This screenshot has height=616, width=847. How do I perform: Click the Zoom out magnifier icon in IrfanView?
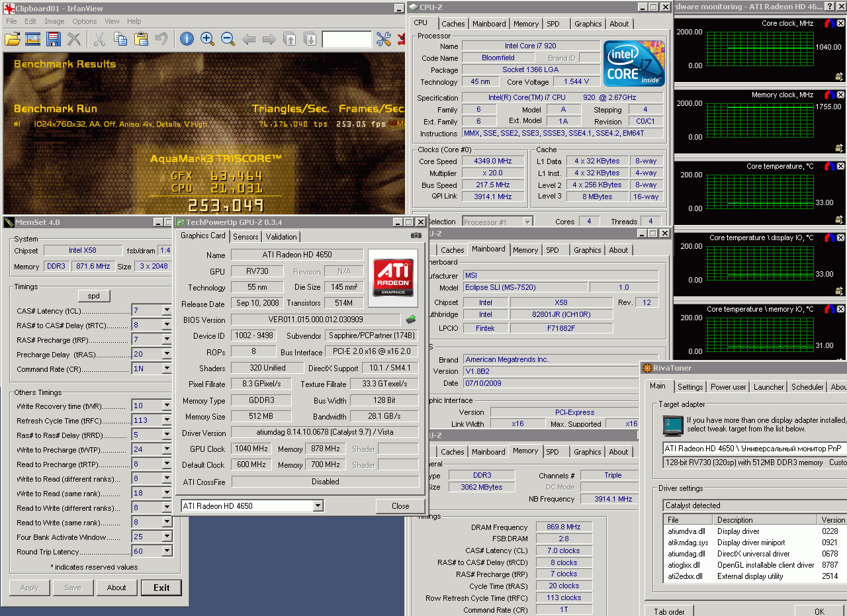pyautogui.click(x=228, y=39)
